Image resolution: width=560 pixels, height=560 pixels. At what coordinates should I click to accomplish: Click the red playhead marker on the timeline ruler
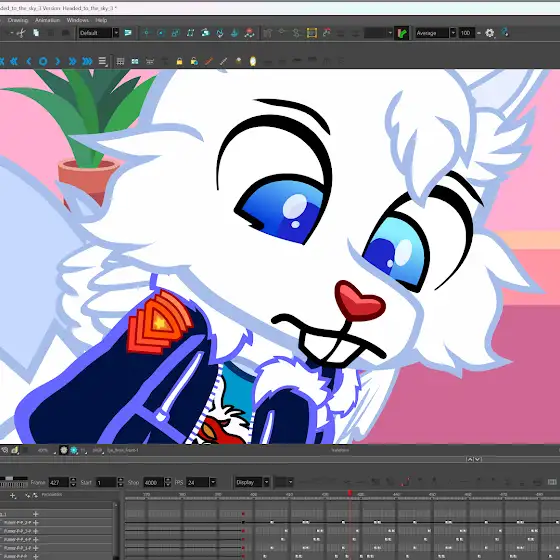tap(350, 494)
